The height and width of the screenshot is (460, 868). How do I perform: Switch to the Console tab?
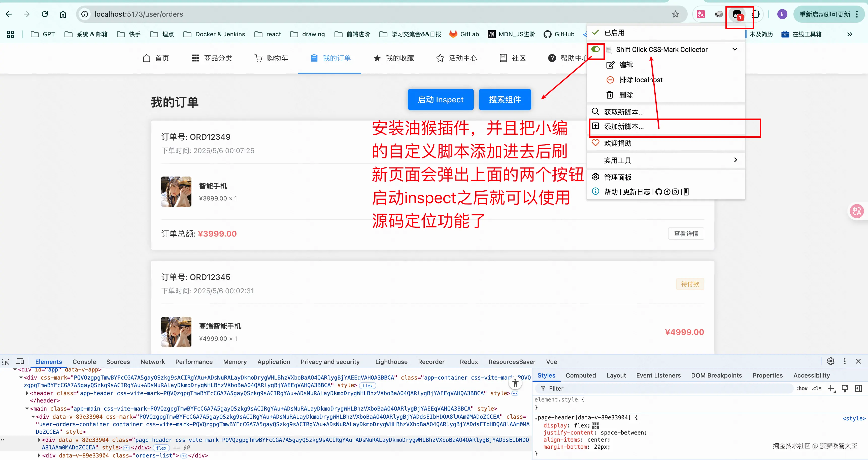[x=84, y=362]
